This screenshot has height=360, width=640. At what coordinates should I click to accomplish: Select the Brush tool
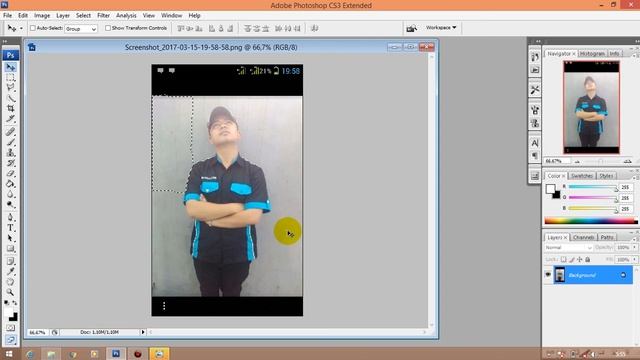[11, 142]
